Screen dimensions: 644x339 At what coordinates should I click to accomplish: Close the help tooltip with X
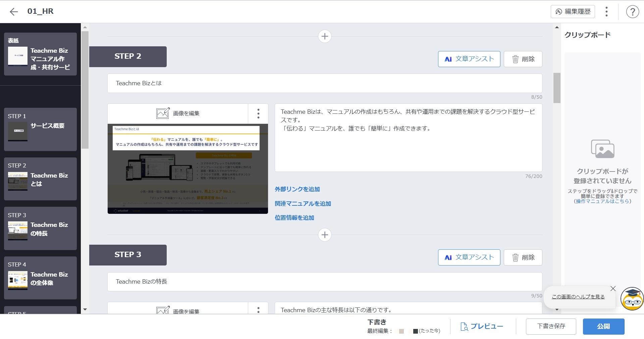click(x=613, y=289)
